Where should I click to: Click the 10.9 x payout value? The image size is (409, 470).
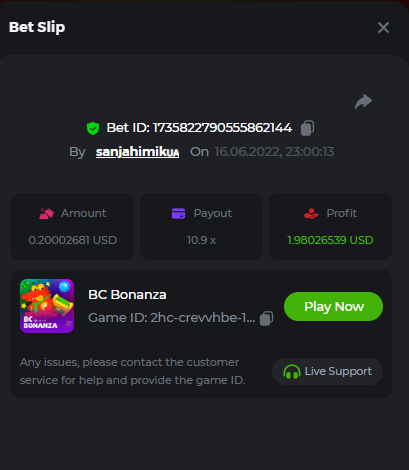[x=201, y=240]
